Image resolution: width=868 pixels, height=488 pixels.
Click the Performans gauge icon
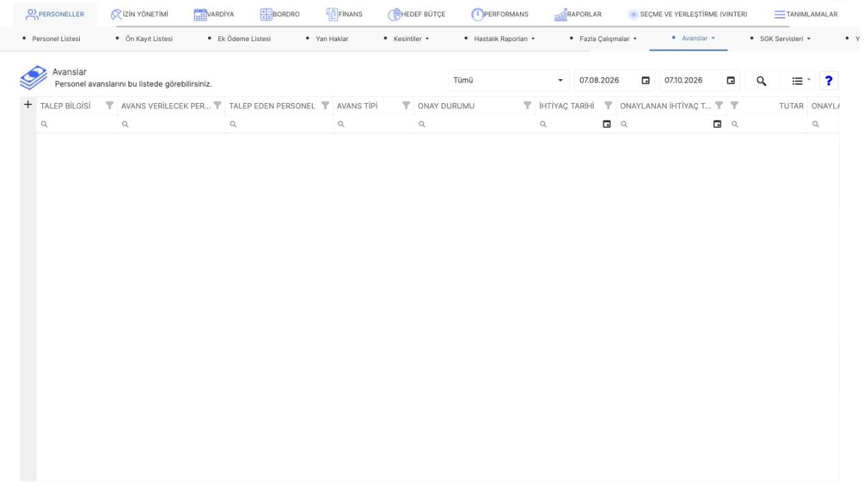coord(477,14)
